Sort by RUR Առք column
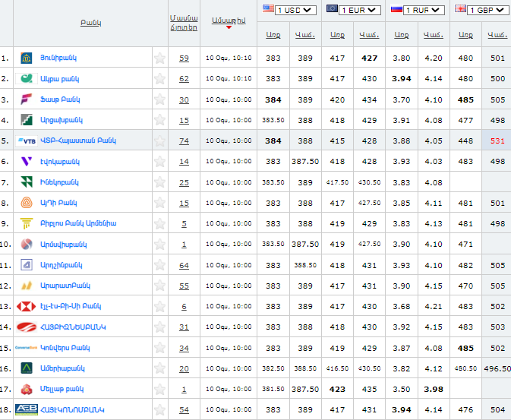The height and width of the screenshot is (420, 511). [402, 35]
